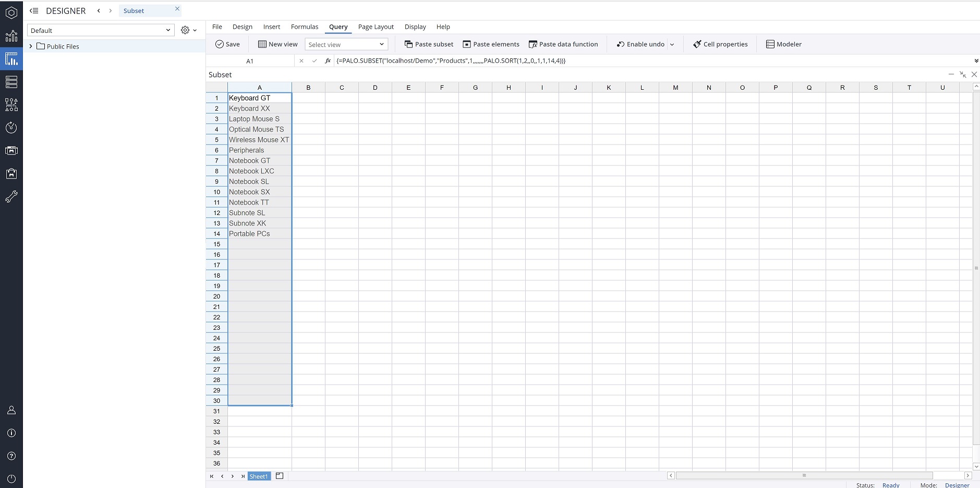
Task: Click the wrench Administration sidebar icon
Action: (11, 196)
